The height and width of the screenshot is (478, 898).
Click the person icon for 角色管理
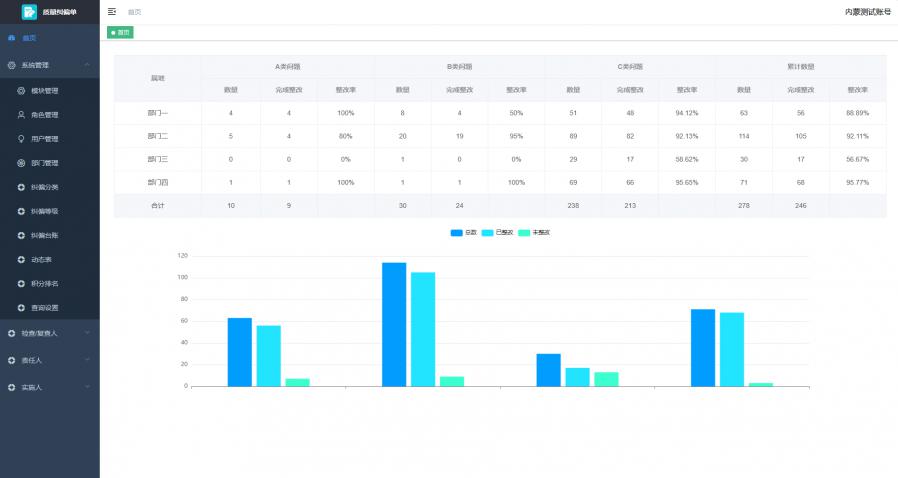coord(21,114)
